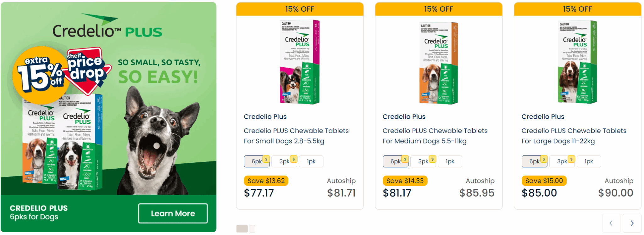Choose 1pk option for Medium Dogs
The image size is (644, 235).
pos(450,161)
